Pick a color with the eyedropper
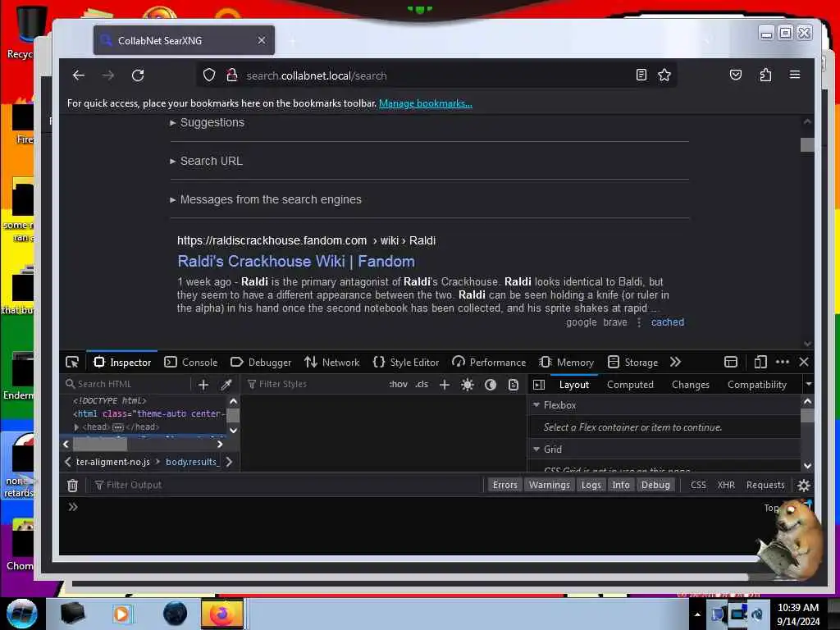This screenshot has height=630, width=840. (226, 384)
